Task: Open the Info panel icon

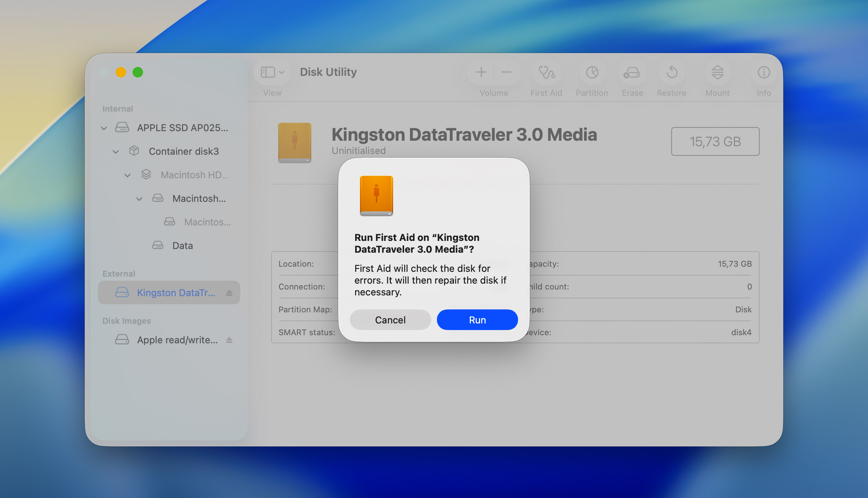Action: pos(764,72)
